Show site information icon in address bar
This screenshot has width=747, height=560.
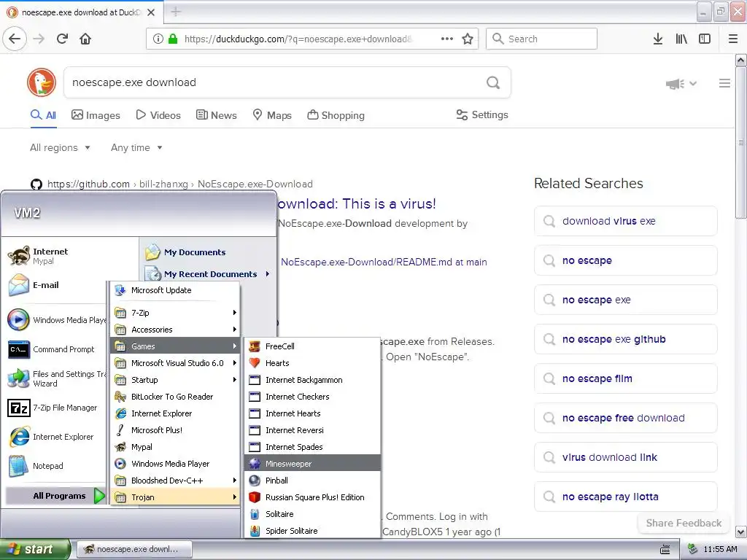pyautogui.click(x=158, y=39)
